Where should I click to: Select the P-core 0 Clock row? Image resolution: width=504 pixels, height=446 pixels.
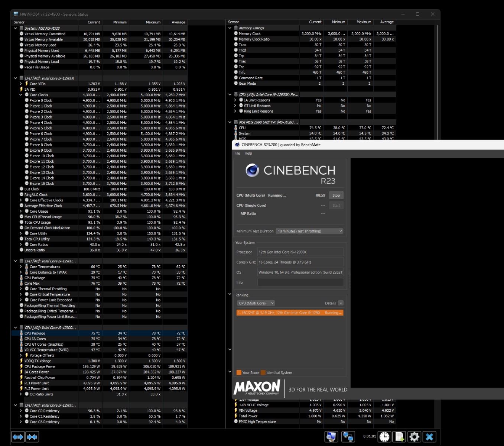(x=100, y=100)
